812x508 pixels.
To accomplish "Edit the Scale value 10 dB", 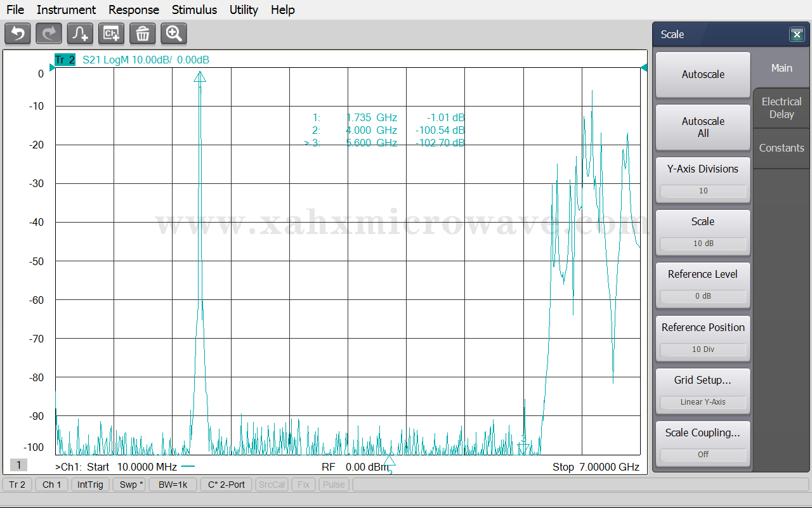I will click(703, 244).
